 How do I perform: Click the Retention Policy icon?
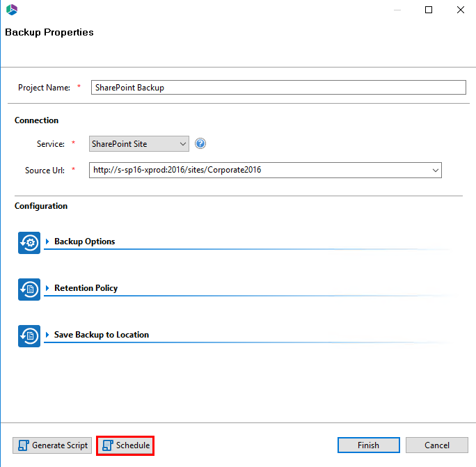coord(29,289)
